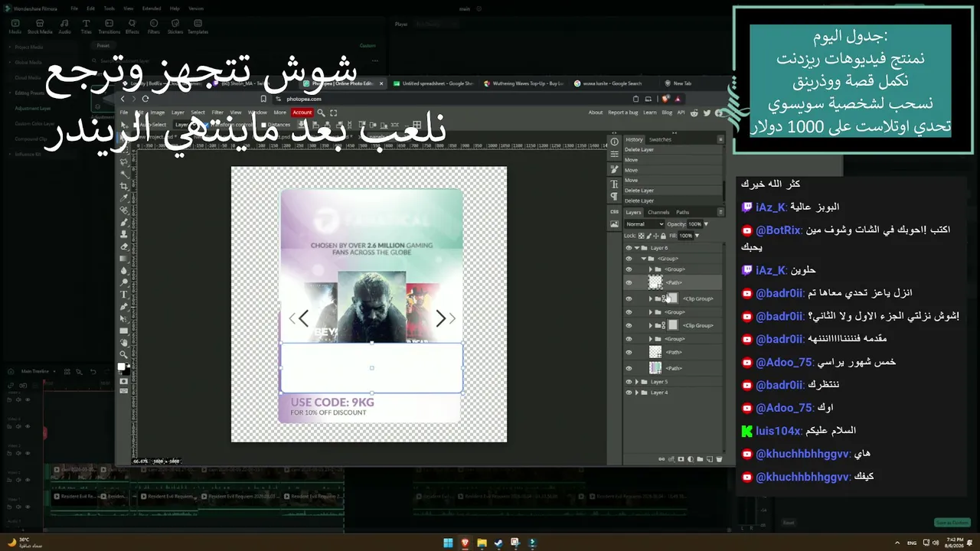Select the Brush tool
This screenshot has height=551, width=980.
click(124, 223)
